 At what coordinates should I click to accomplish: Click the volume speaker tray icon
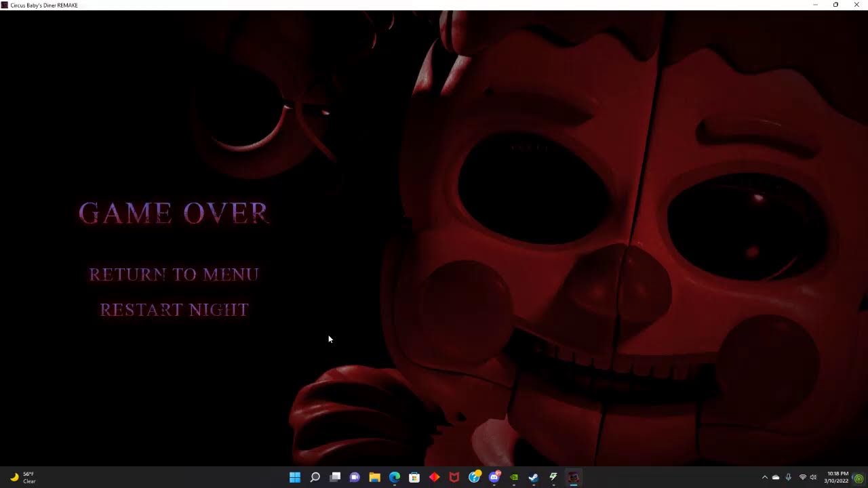tap(813, 478)
